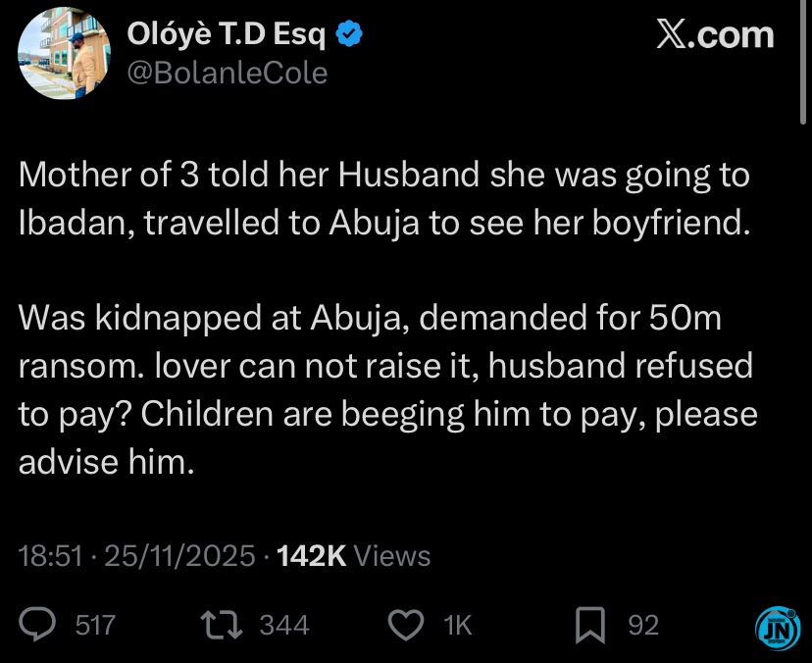Open the Olóyè T.D Esq display name
The width and height of the screenshot is (812, 663).
[230, 35]
